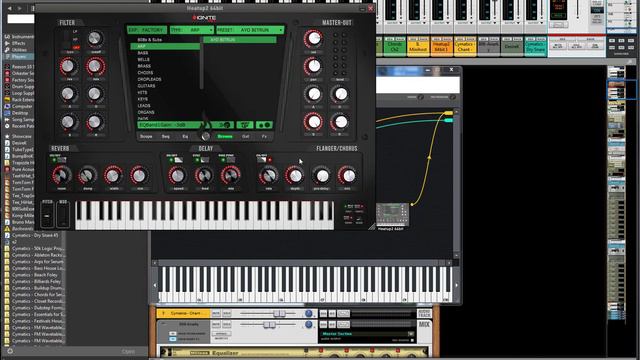
Task: Open the PRESET: AYO BITRUN dropdown
Action: coord(250,30)
